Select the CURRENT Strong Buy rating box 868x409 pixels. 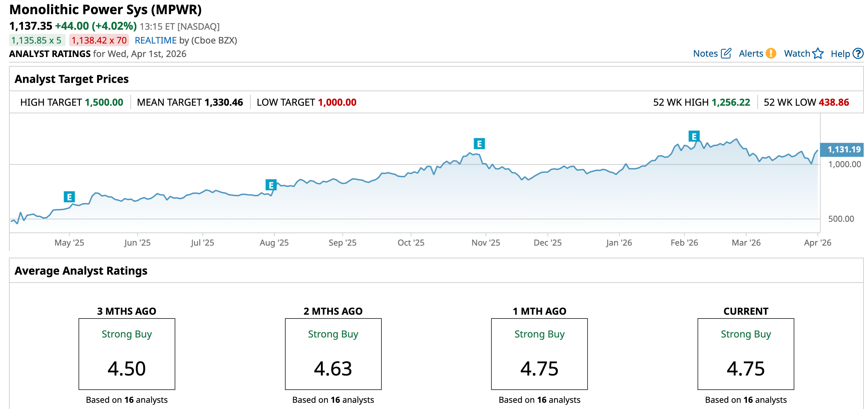click(746, 354)
